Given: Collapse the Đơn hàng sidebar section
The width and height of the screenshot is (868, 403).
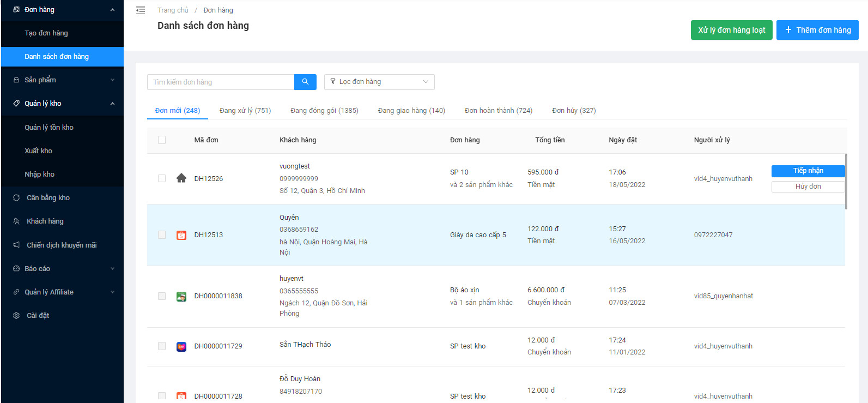Looking at the screenshot, I should [112, 10].
